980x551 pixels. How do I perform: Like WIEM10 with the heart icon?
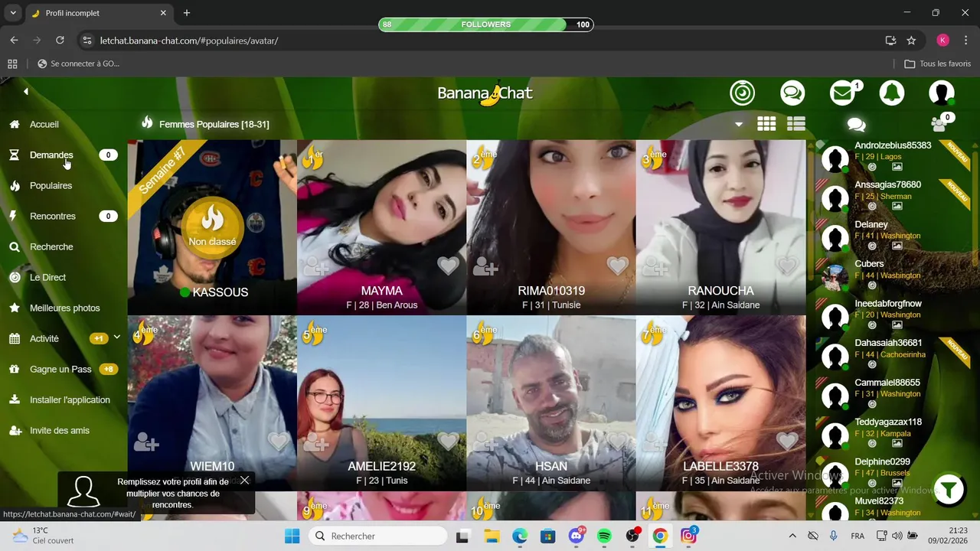[x=279, y=441]
